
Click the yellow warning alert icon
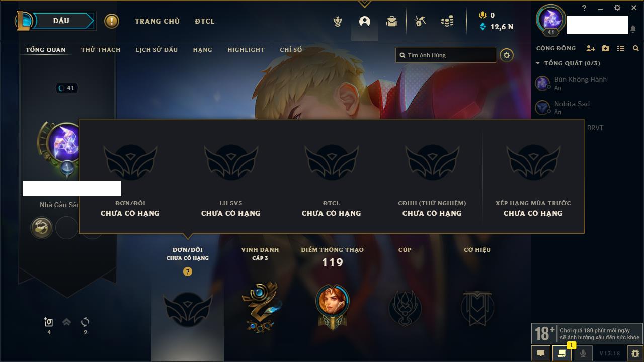(112, 21)
